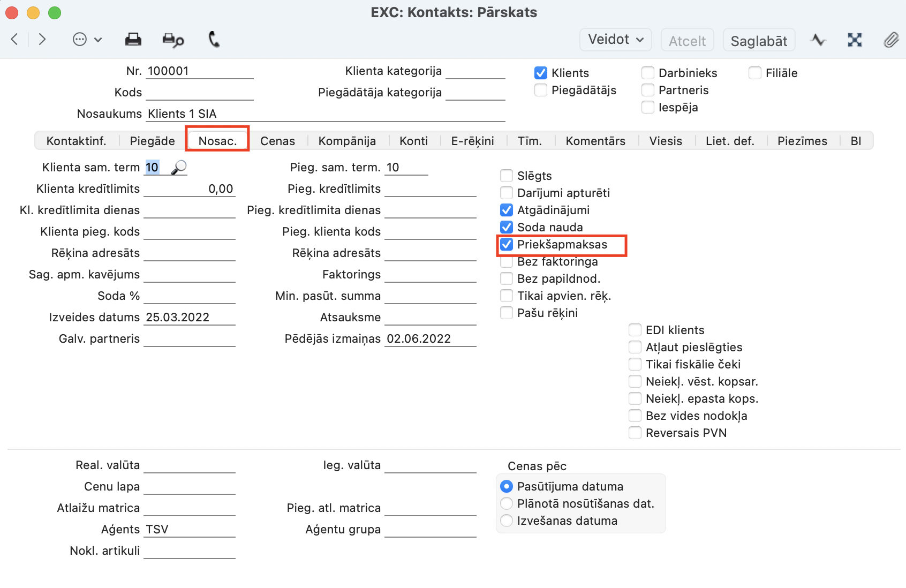Click the Klienta kredītlimits input field

[x=190, y=189]
